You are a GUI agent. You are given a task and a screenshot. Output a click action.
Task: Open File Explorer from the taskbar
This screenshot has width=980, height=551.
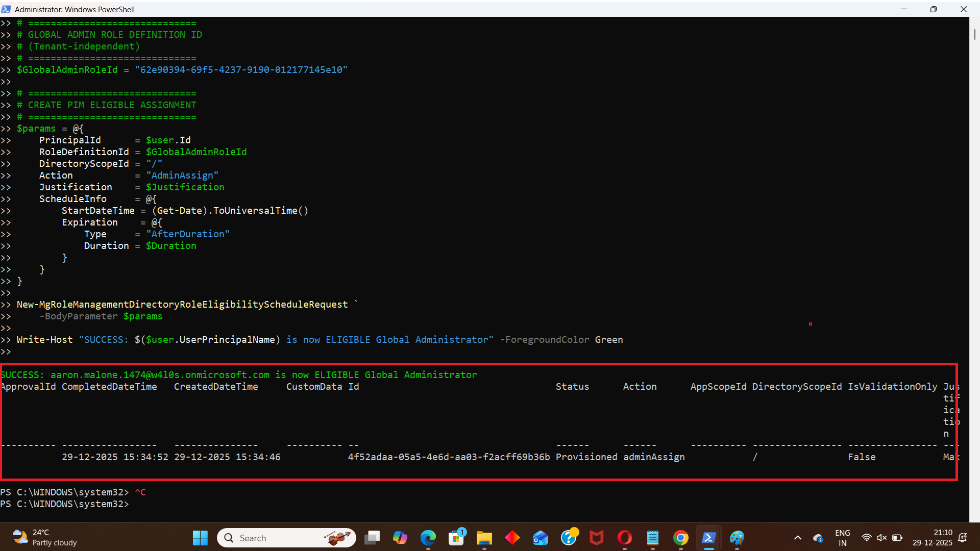pos(484,538)
